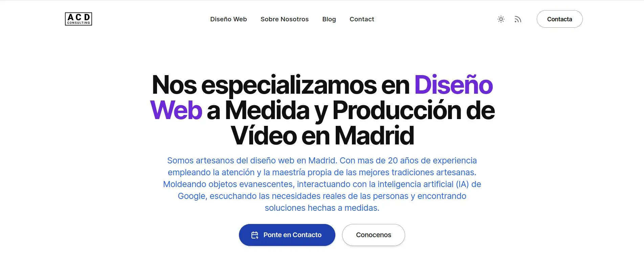644x272 pixels.
Task: Go to Sobre Nosotros page
Action: pos(285,19)
